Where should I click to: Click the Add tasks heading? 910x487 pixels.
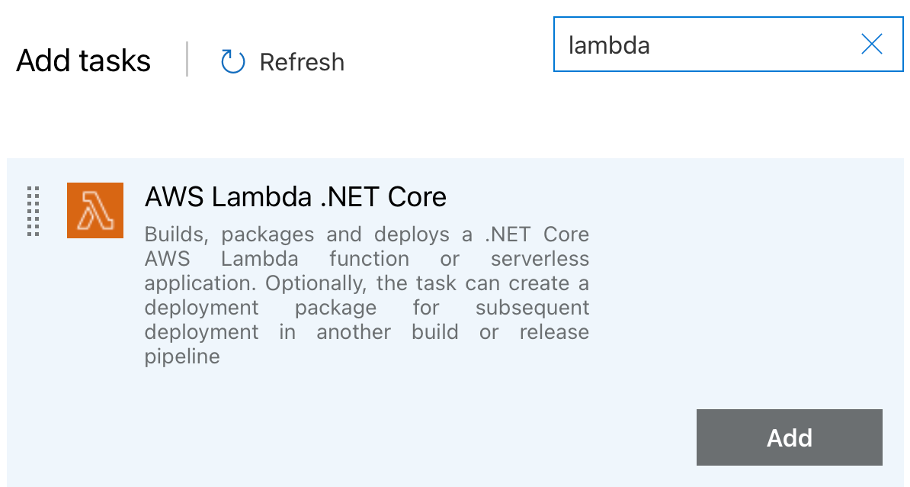(84, 60)
